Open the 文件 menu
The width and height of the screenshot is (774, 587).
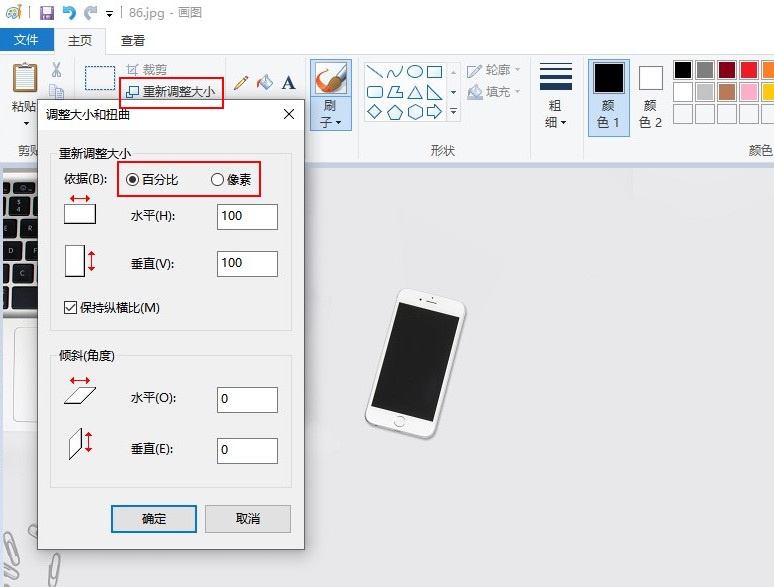click(26, 39)
